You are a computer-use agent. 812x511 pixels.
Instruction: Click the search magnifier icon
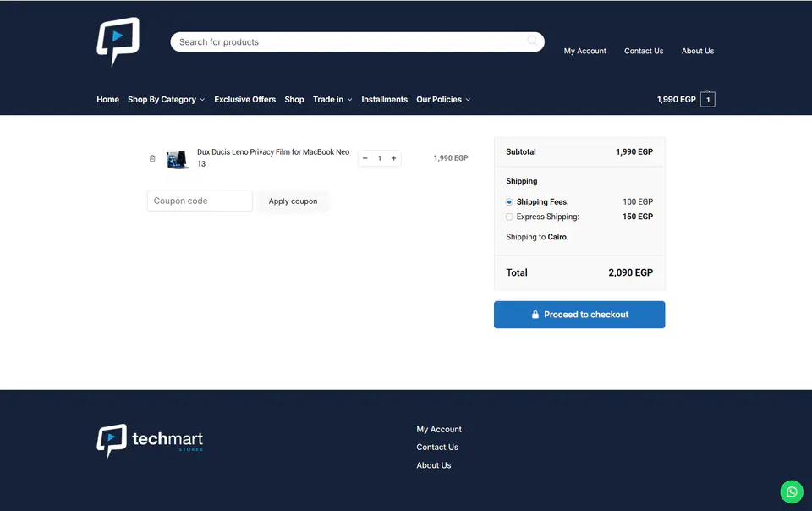(x=532, y=41)
